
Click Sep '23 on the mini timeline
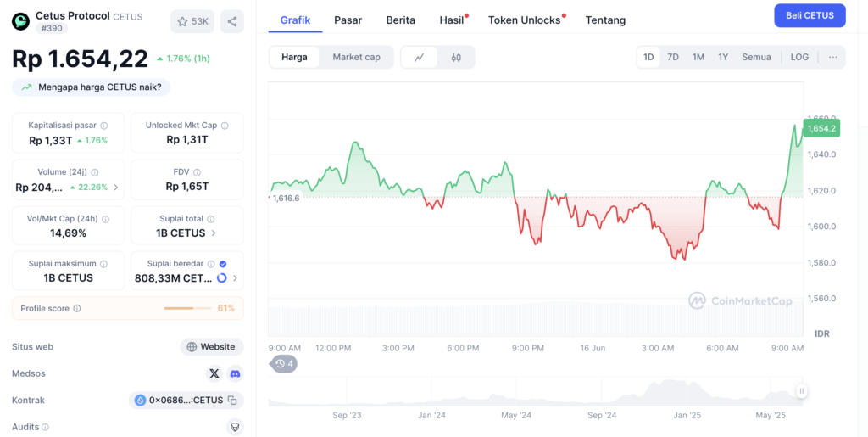click(348, 415)
